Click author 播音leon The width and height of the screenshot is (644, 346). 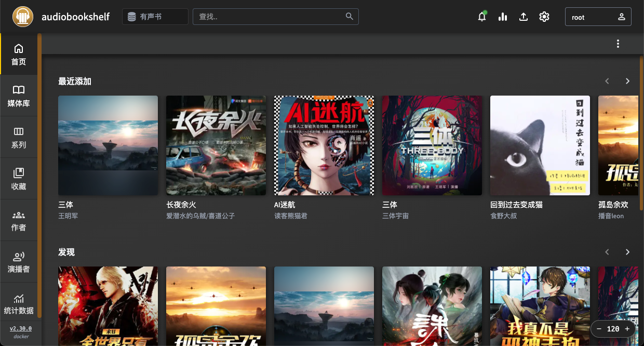click(611, 216)
